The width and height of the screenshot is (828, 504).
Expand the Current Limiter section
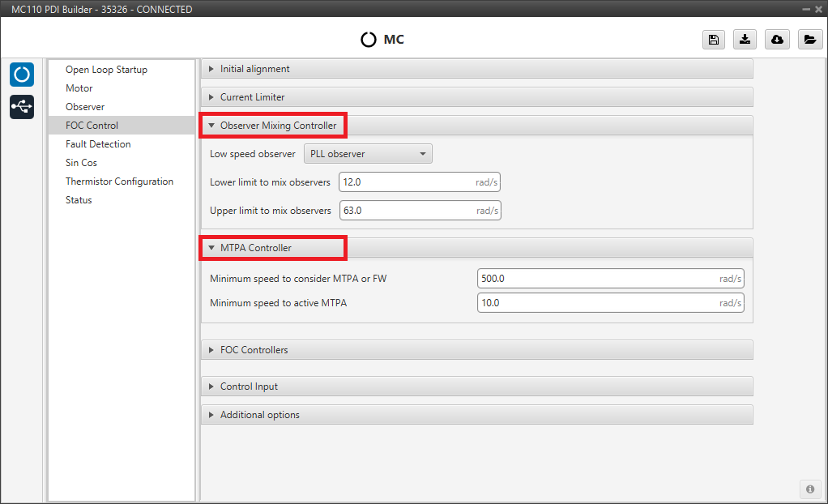tap(252, 97)
